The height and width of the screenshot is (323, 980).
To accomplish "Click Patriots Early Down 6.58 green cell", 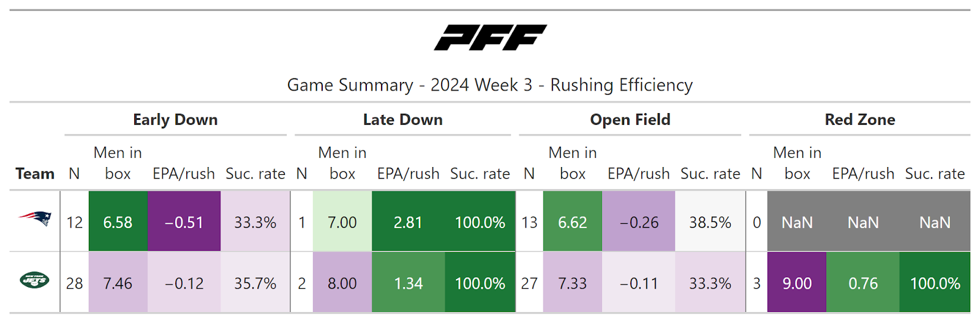I will (x=118, y=222).
